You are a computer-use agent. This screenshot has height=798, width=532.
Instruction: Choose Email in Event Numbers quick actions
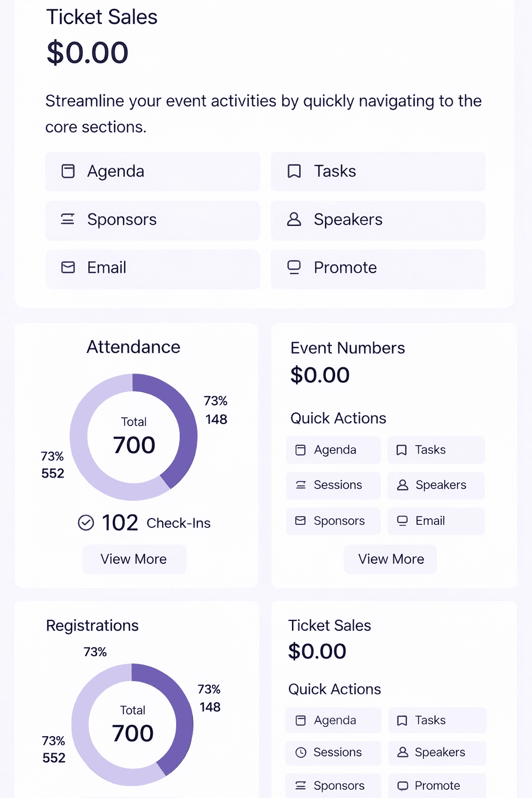point(436,521)
